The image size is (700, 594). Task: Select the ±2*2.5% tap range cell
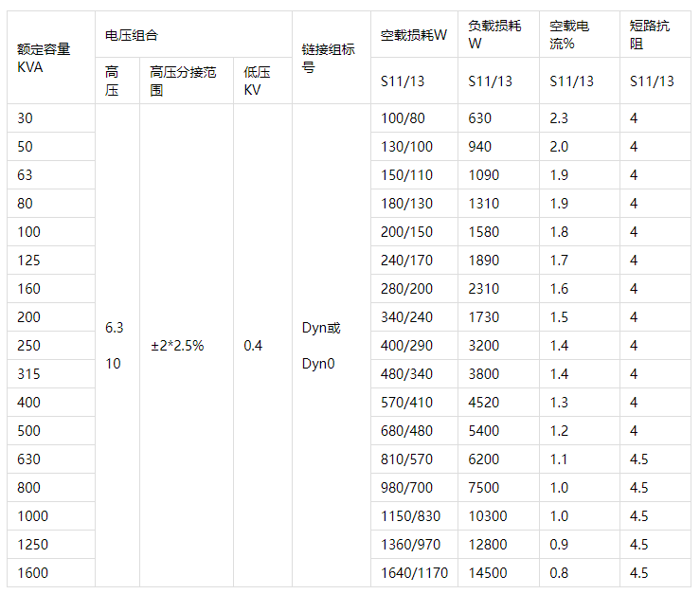click(177, 346)
